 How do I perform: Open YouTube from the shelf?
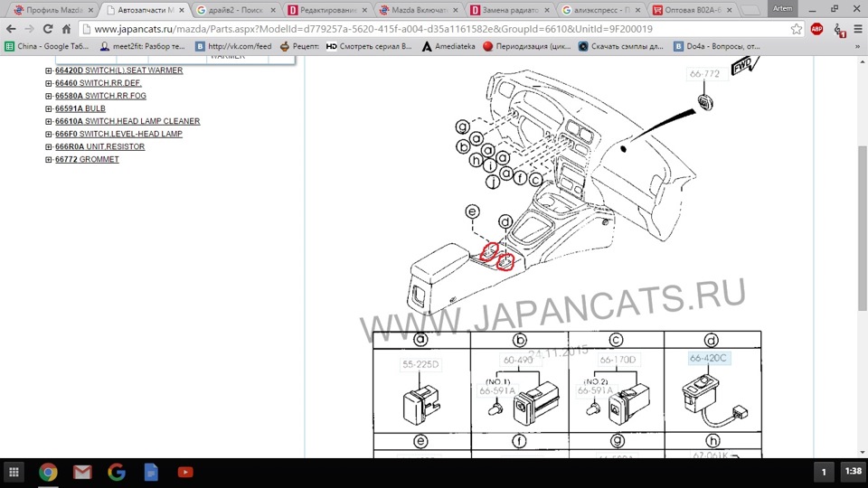(185, 472)
